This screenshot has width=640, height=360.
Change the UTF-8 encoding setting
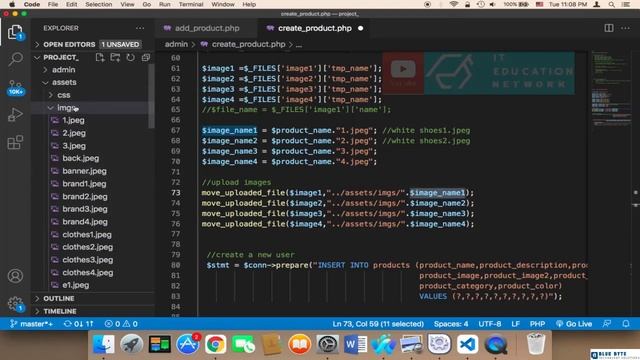click(x=489, y=324)
